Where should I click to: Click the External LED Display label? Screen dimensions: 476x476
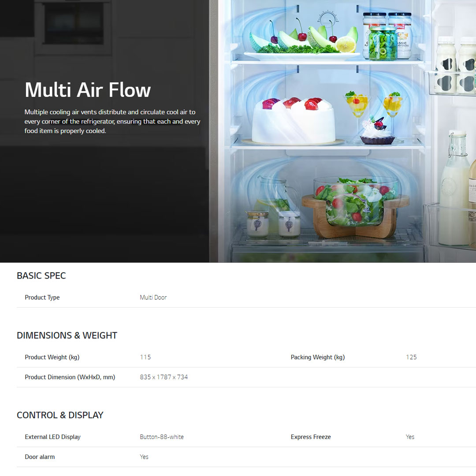52,437
